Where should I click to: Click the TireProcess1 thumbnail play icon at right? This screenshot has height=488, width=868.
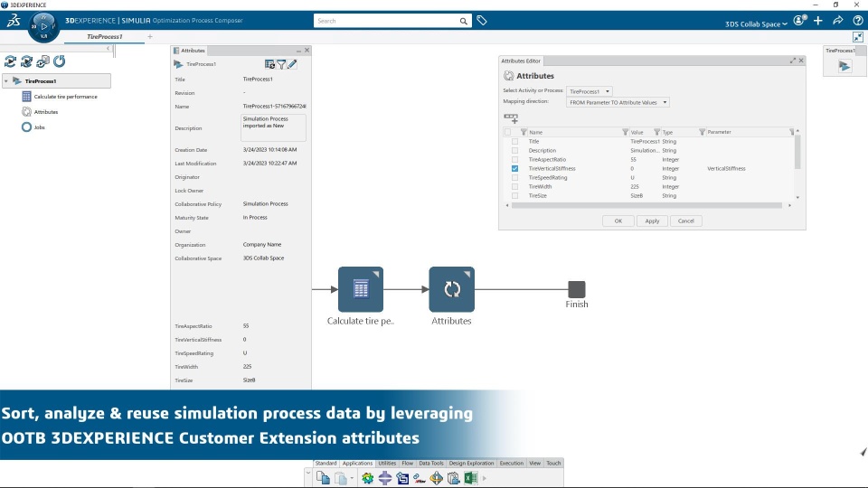pos(844,66)
